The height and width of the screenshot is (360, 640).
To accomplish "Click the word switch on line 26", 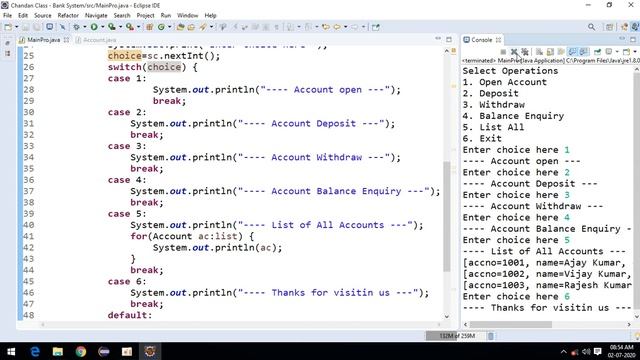I will pos(124,67).
